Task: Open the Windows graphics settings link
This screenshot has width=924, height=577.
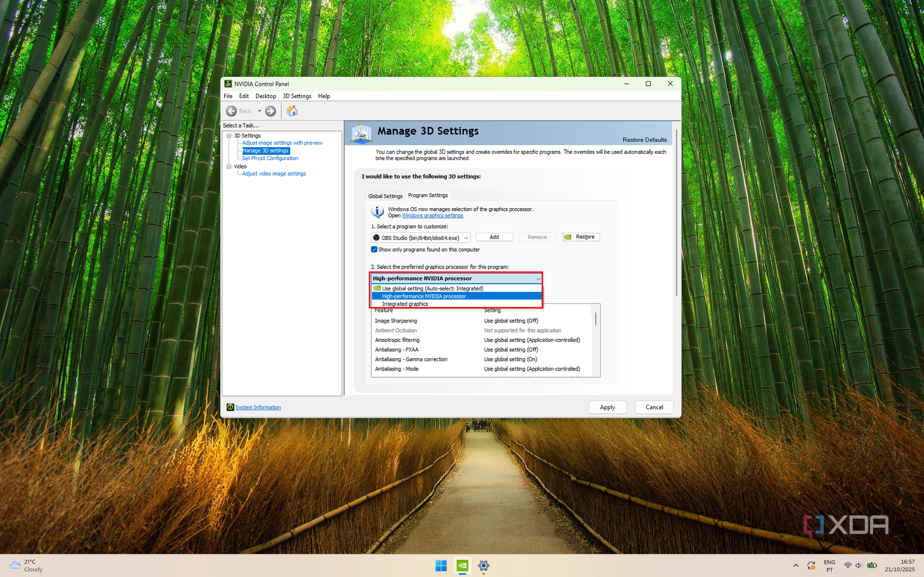Action: point(432,215)
